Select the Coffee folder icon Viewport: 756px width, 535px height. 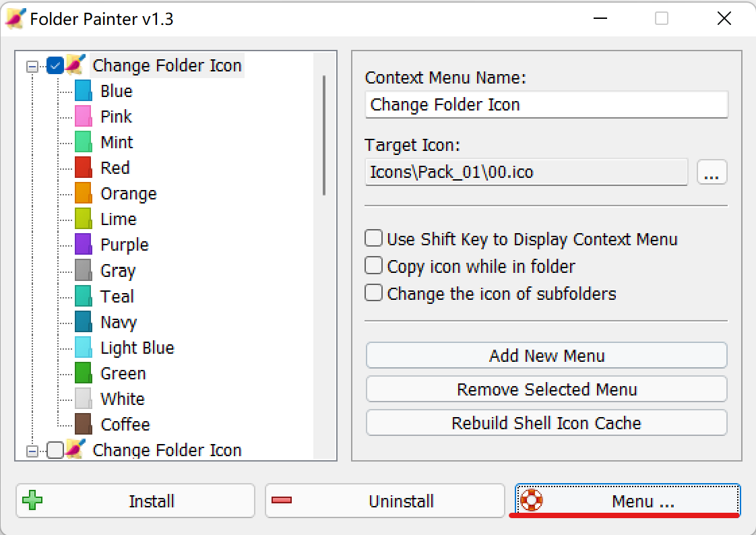tap(83, 424)
